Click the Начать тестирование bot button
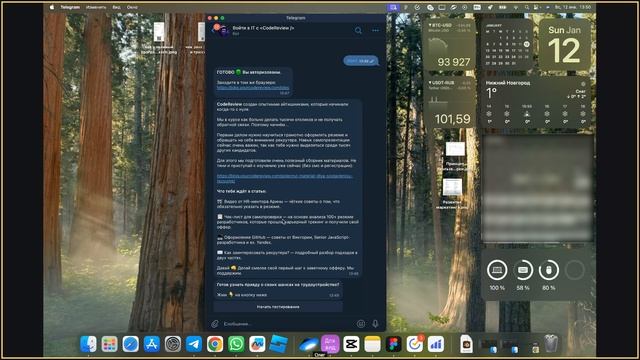640x360 pixels. click(278, 307)
